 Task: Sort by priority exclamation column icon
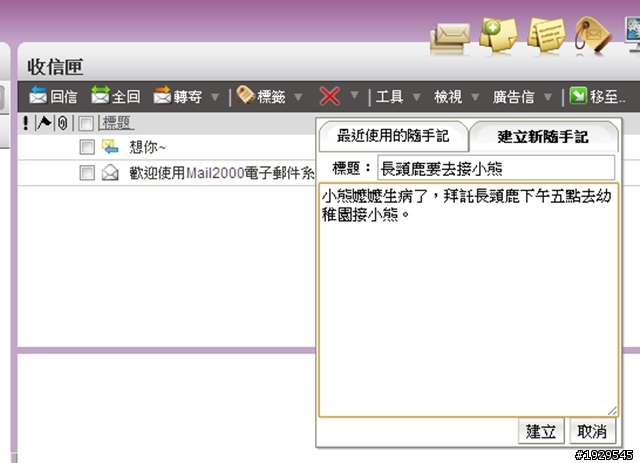click(26, 123)
